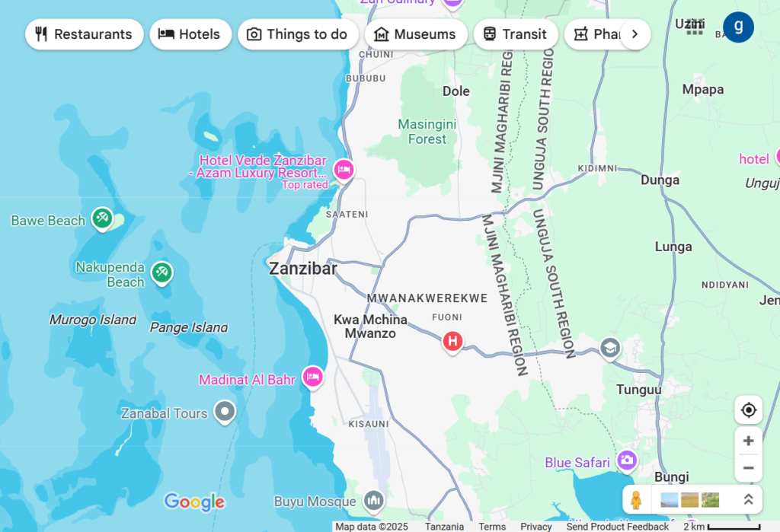This screenshot has width=780, height=532.
Task: Select the Bawe Beach marker icon
Action: click(x=103, y=218)
